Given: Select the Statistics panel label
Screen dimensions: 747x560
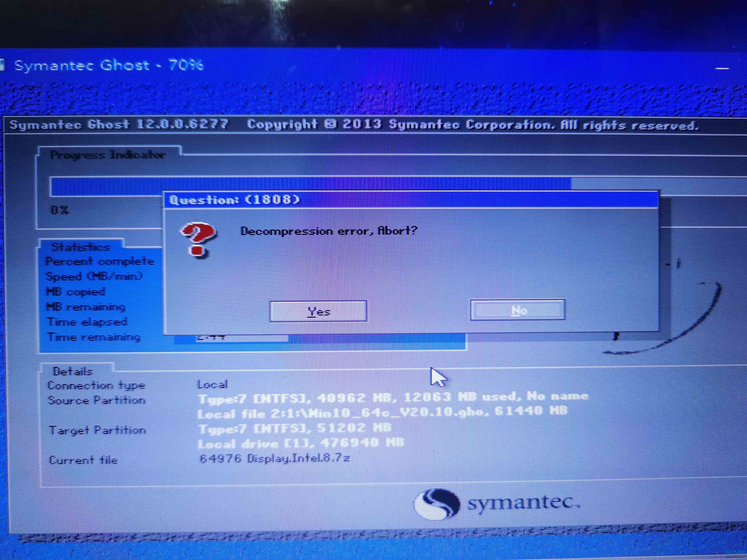Looking at the screenshot, I should point(81,247).
